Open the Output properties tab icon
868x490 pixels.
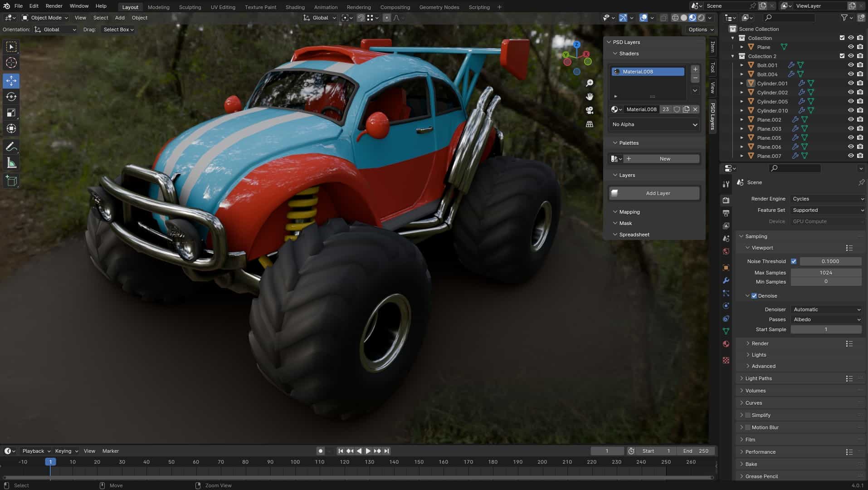coord(726,213)
